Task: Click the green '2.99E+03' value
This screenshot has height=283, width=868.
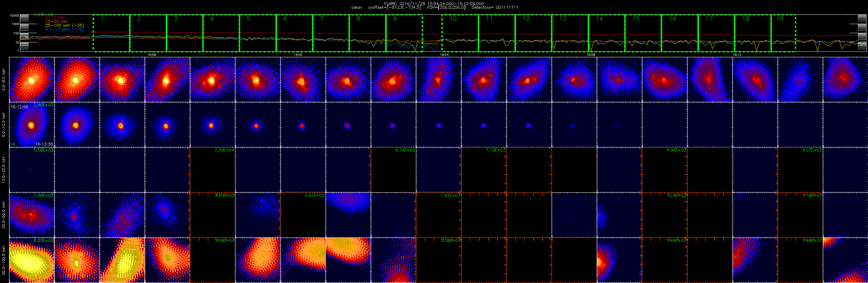Action: click(43, 105)
